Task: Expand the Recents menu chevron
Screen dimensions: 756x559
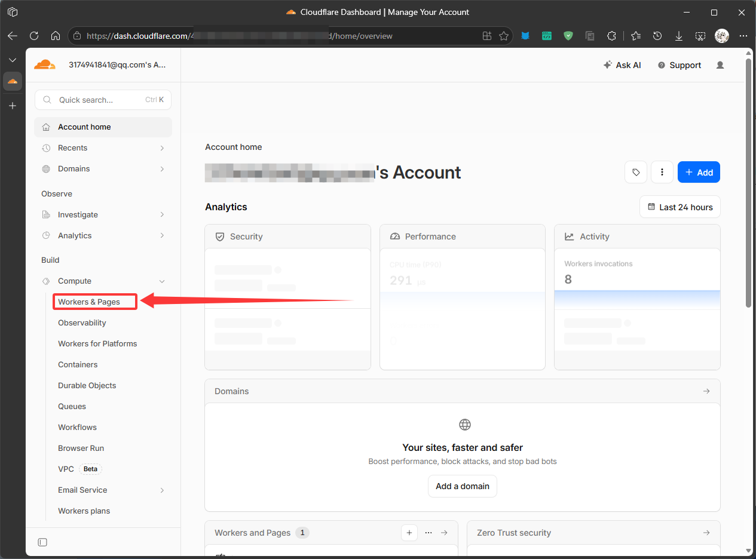Action: 162,148
